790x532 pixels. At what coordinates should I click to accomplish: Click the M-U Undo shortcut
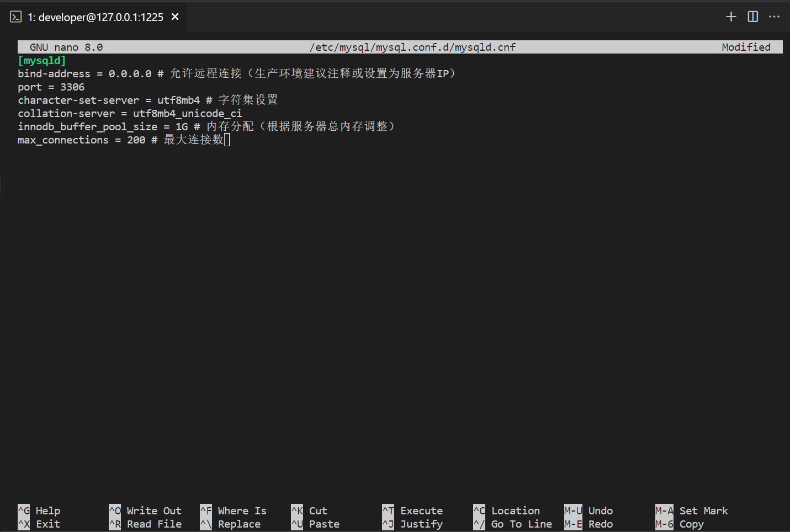588,511
